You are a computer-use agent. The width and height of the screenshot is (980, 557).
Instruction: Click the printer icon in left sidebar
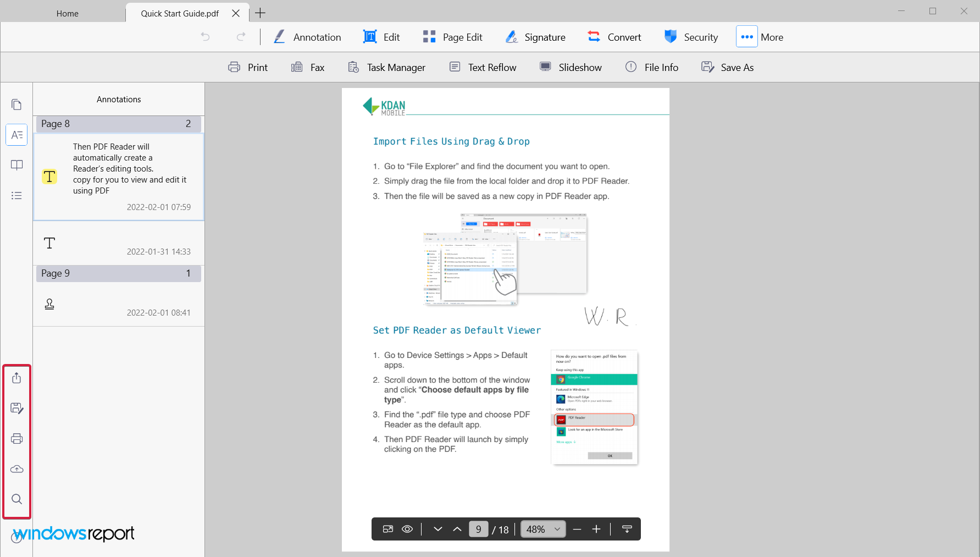pos(16,438)
